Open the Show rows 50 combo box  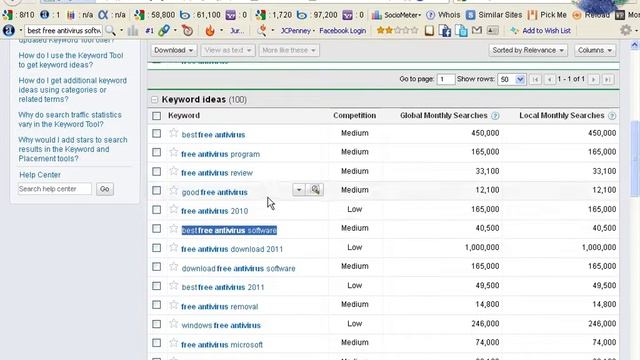tap(511, 79)
